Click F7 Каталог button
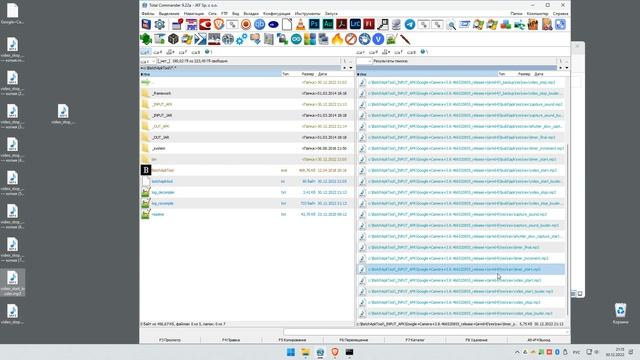Viewport: 640px width, 360px height. (x=415, y=340)
